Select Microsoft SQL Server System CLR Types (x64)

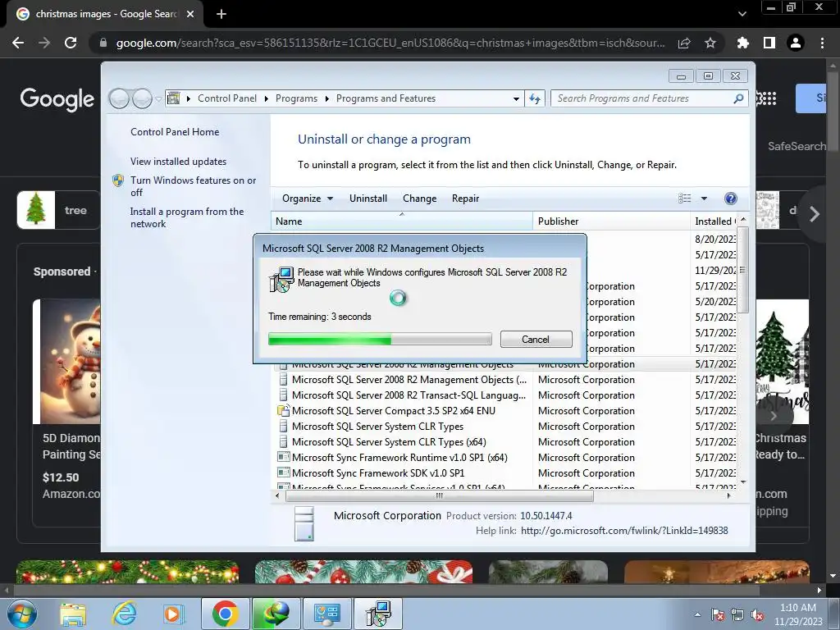pyautogui.click(x=389, y=442)
